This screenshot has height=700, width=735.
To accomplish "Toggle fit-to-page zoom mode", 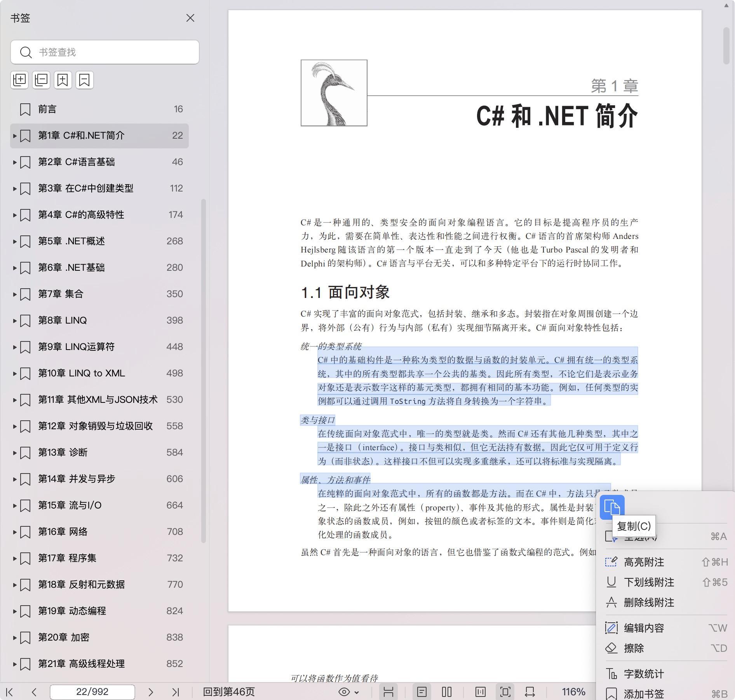I will pyautogui.click(x=505, y=692).
